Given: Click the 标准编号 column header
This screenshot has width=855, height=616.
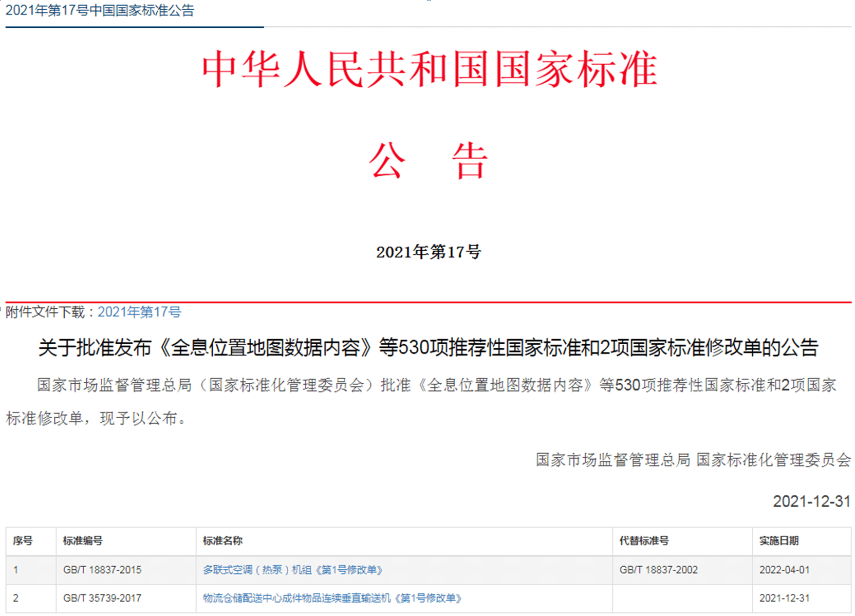Looking at the screenshot, I should [x=82, y=540].
